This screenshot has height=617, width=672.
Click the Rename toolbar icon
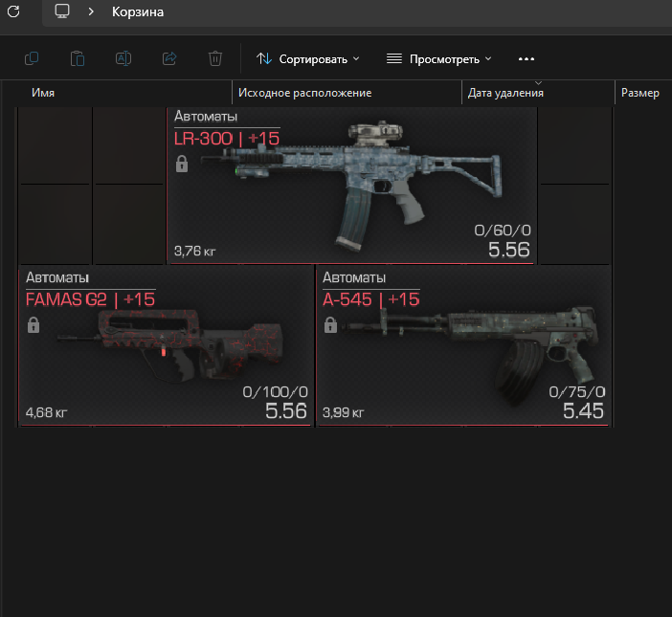pyautogui.click(x=123, y=58)
